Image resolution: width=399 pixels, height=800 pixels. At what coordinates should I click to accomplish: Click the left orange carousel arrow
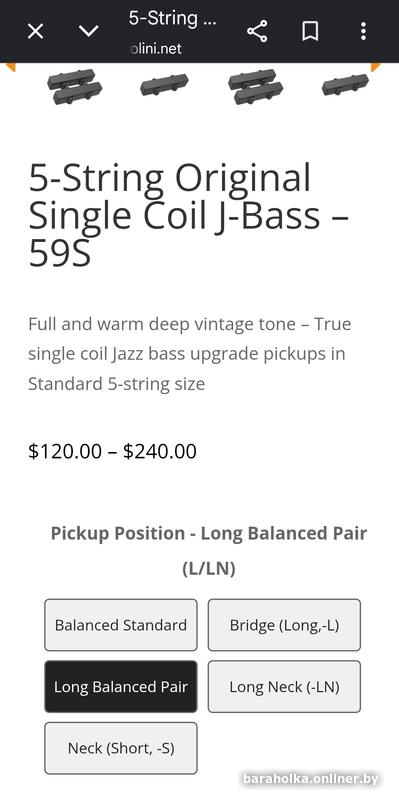(x=10, y=67)
